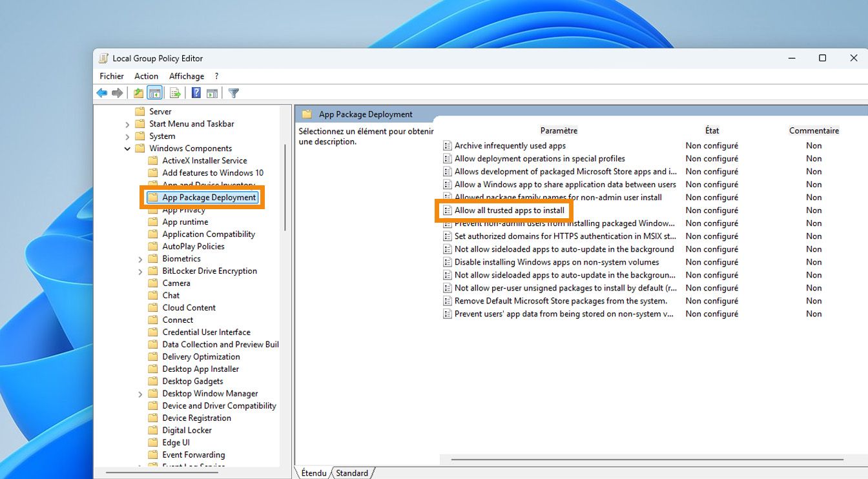Select the AutoPlay Policies folder
This screenshot has width=868, height=479.
coord(194,247)
